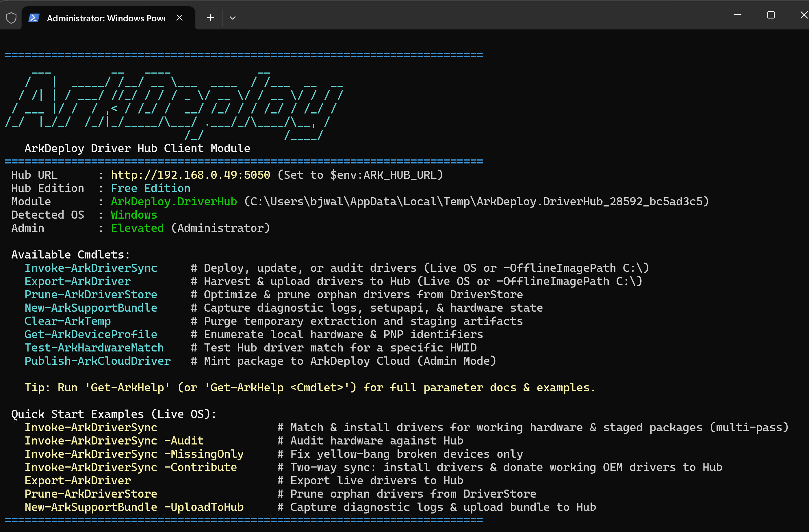Viewport: 809px width, 532px height.
Task: Click Export-ArkDriver in Quick Start Examples
Action: point(77,480)
